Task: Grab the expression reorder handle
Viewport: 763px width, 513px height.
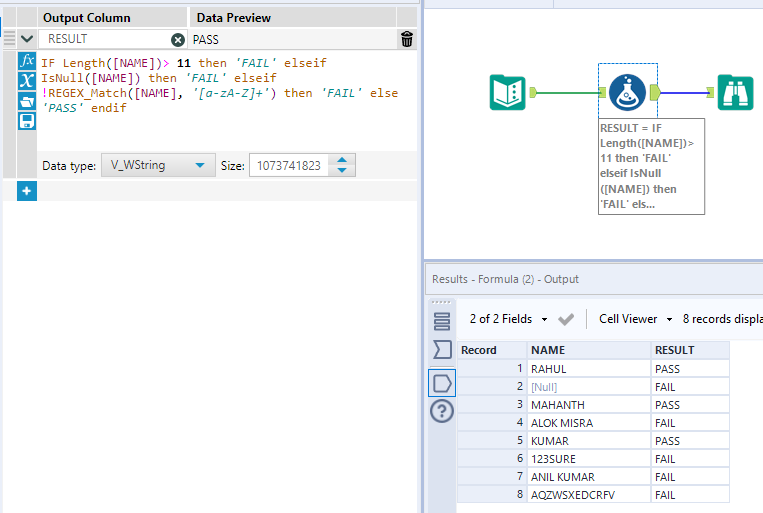Action: click(9, 39)
